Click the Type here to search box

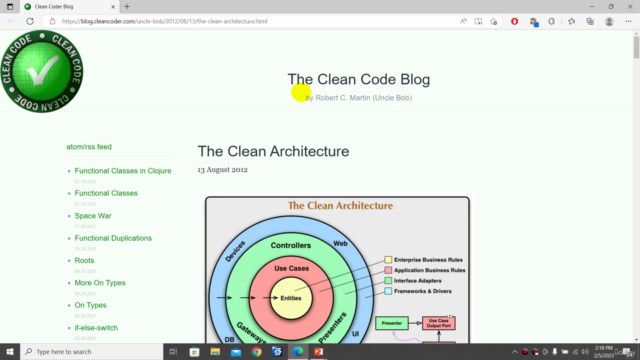coord(92,351)
